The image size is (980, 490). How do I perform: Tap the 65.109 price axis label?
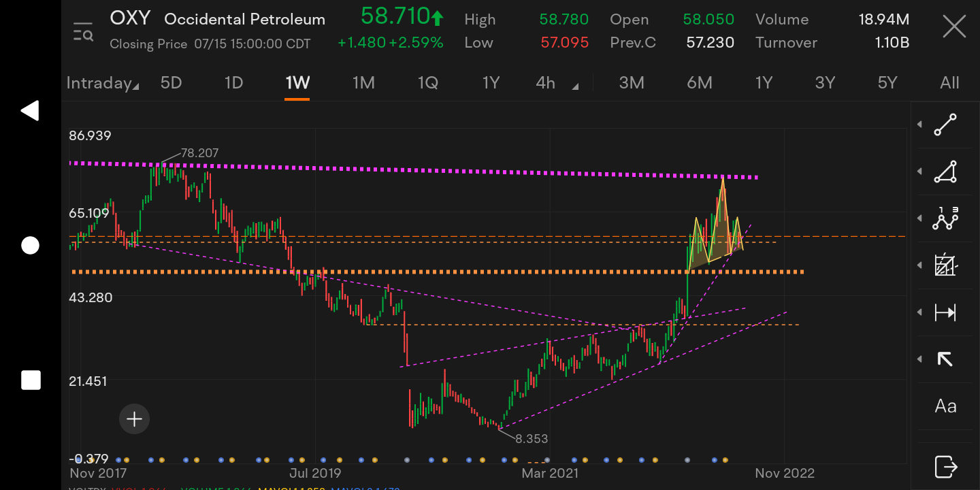coord(89,213)
